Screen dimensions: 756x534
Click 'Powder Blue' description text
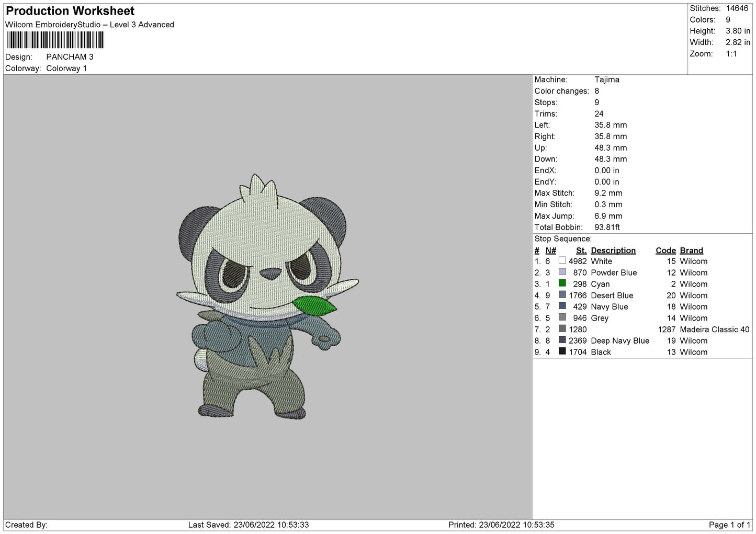coord(614,272)
